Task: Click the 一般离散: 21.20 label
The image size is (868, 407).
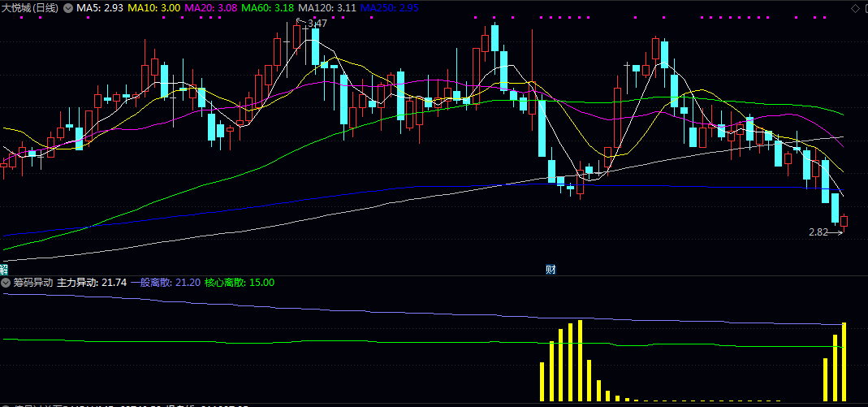Action: coord(166,283)
